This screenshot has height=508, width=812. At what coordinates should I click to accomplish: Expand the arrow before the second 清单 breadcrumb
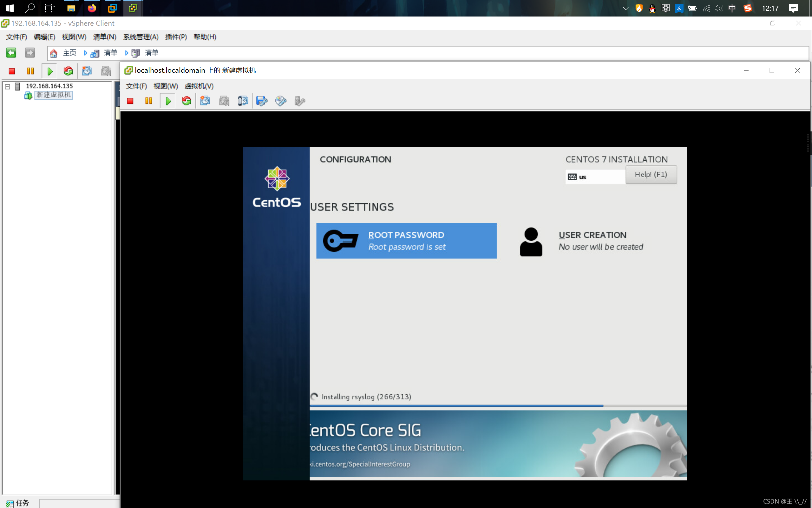pyautogui.click(x=127, y=53)
